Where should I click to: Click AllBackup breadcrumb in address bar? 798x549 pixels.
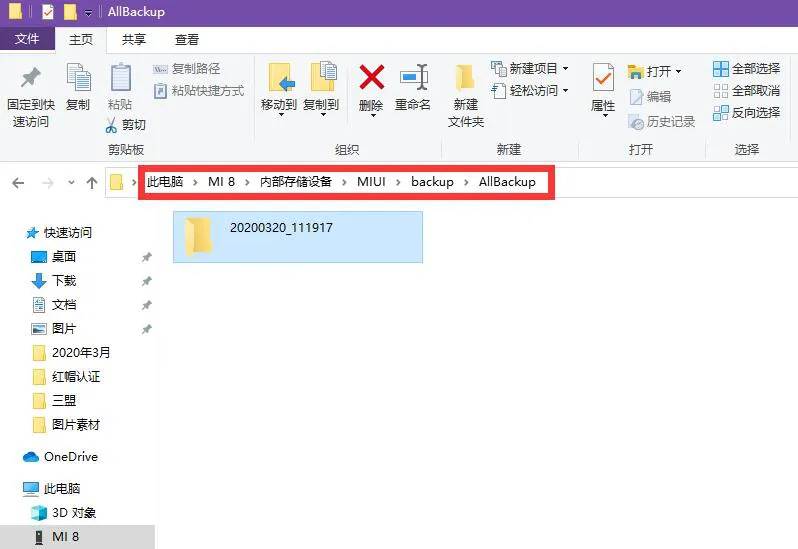coord(507,182)
